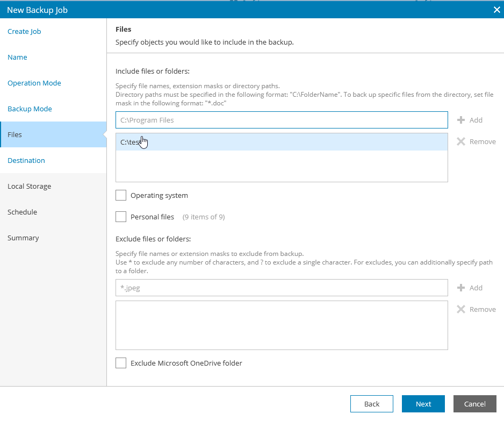The height and width of the screenshot is (421, 504).
Task: Toggle Exclude Microsoft OneDrive folder
Action: pyautogui.click(x=120, y=363)
